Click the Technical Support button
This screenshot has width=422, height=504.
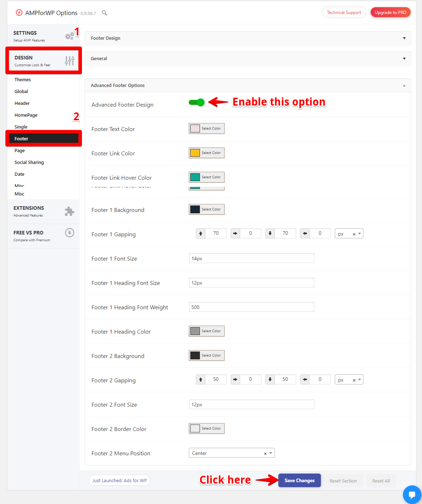[x=344, y=13]
